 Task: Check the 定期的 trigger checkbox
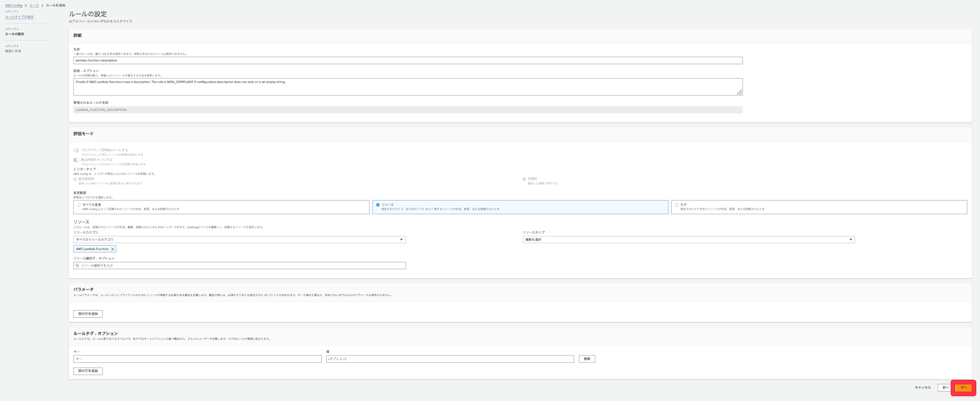pos(524,179)
